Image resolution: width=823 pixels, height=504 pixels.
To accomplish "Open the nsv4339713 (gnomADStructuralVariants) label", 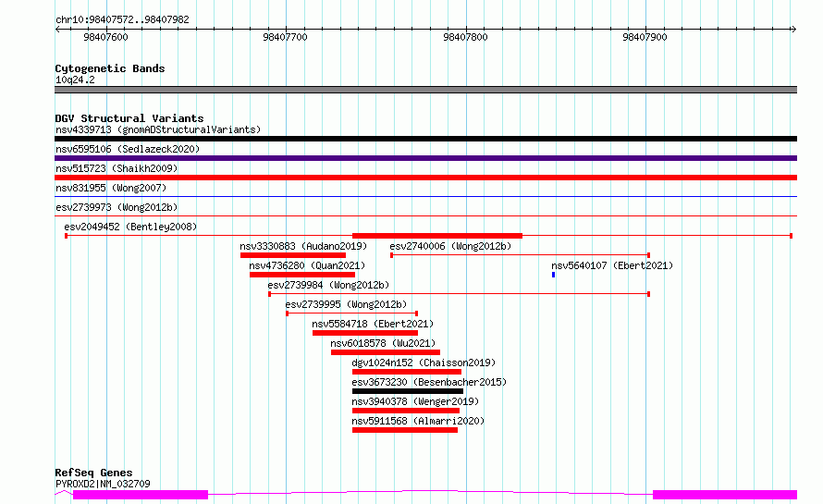I will click(158, 129).
